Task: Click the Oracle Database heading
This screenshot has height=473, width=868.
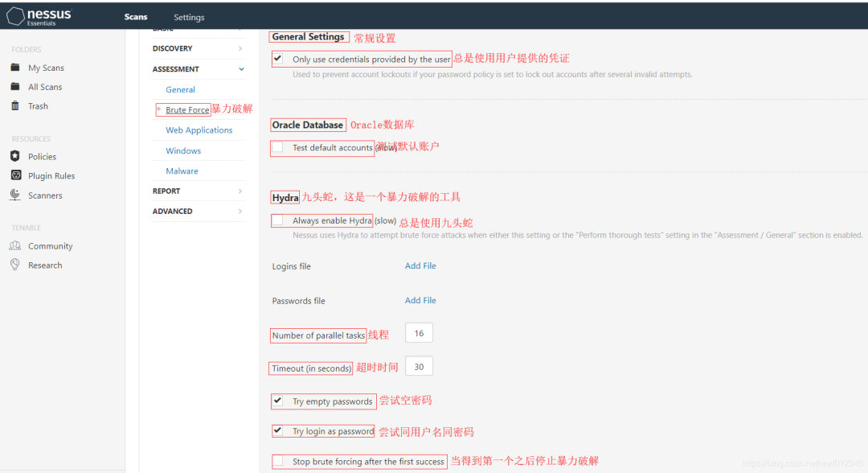Action: pos(308,125)
